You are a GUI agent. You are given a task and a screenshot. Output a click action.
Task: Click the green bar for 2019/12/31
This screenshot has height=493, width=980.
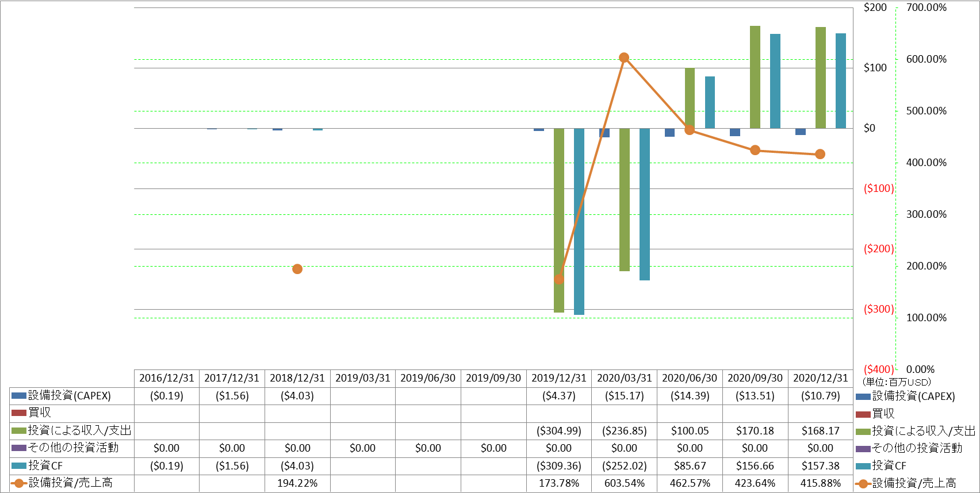(x=559, y=220)
